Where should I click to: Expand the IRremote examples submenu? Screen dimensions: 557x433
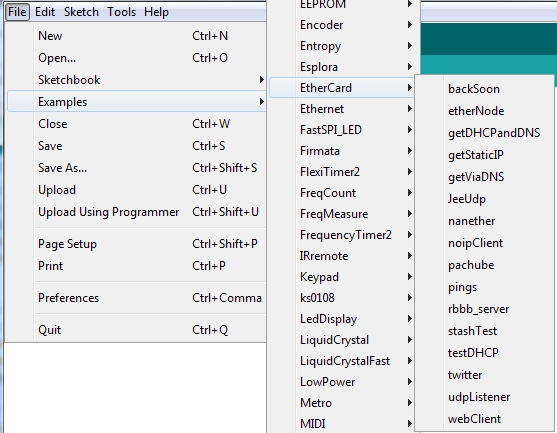342,256
